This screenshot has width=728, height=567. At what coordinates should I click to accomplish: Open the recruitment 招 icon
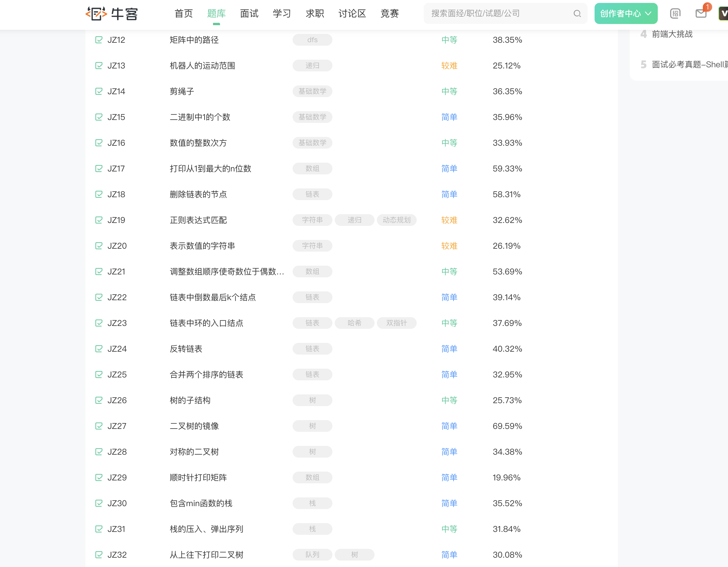(x=675, y=14)
